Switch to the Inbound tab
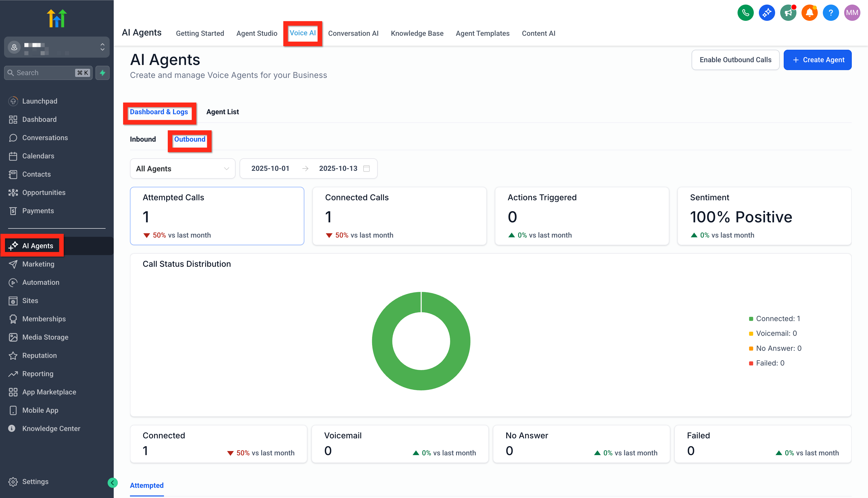 tap(143, 139)
